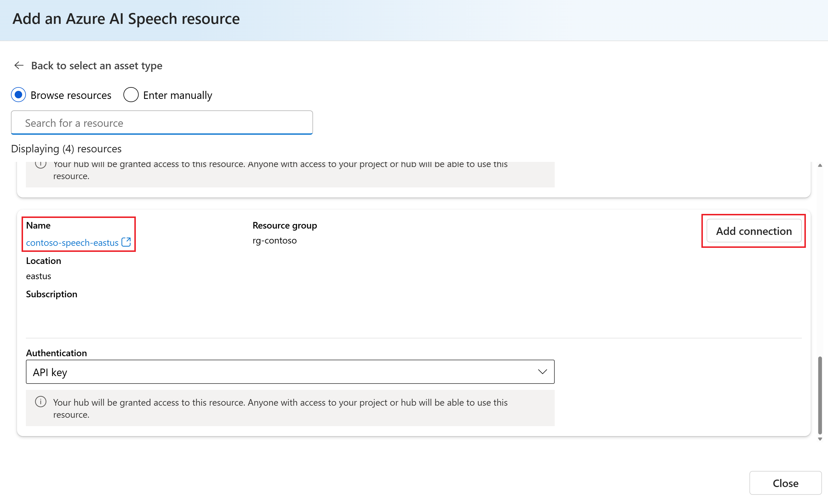Click info icon in bottom hub access notice
This screenshot has width=828, height=504.
(41, 402)
